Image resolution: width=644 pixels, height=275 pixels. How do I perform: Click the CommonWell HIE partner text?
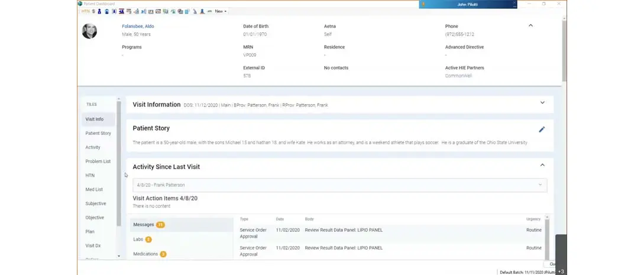tap(458, 76)
